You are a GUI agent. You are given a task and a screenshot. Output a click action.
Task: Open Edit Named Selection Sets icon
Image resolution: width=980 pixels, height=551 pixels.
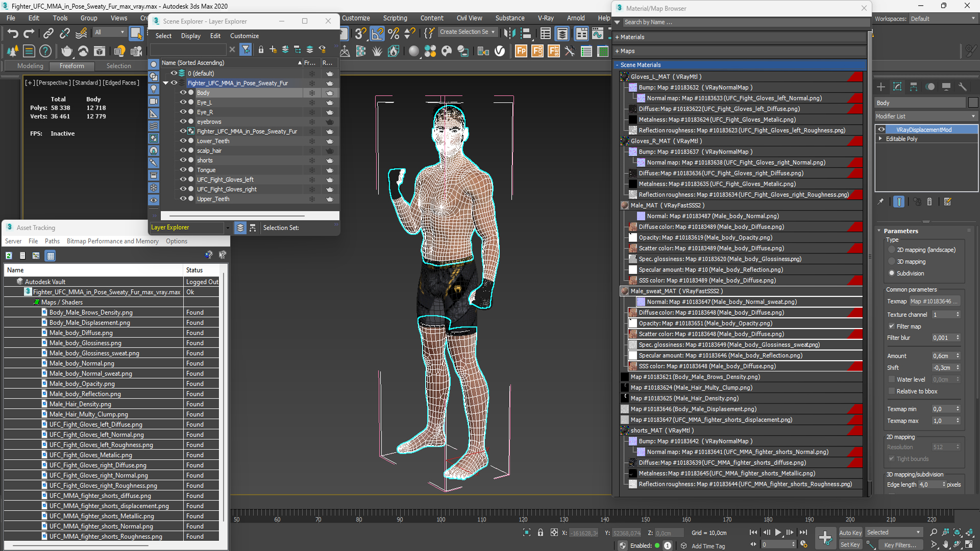pyautogui.click(x=429, y=34)
